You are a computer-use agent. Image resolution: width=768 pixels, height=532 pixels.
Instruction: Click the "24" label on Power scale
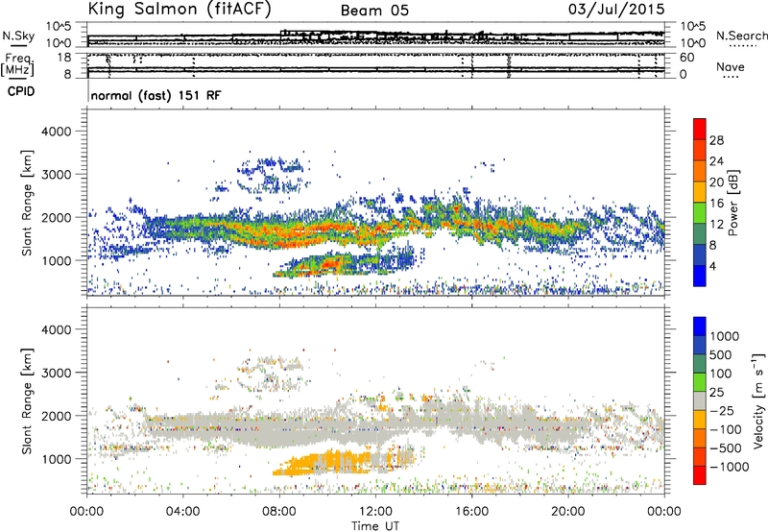(x=716, y=161)
